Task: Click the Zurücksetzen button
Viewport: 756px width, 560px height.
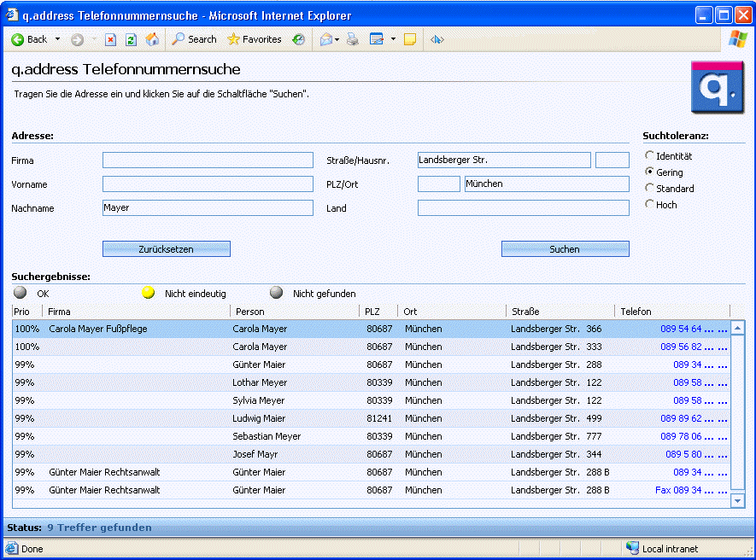Action: click(167, 249)
